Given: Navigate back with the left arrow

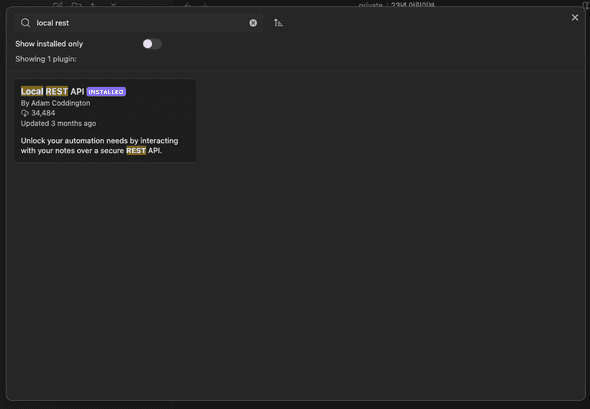Looking at the screenshot, I should (188, 5).
